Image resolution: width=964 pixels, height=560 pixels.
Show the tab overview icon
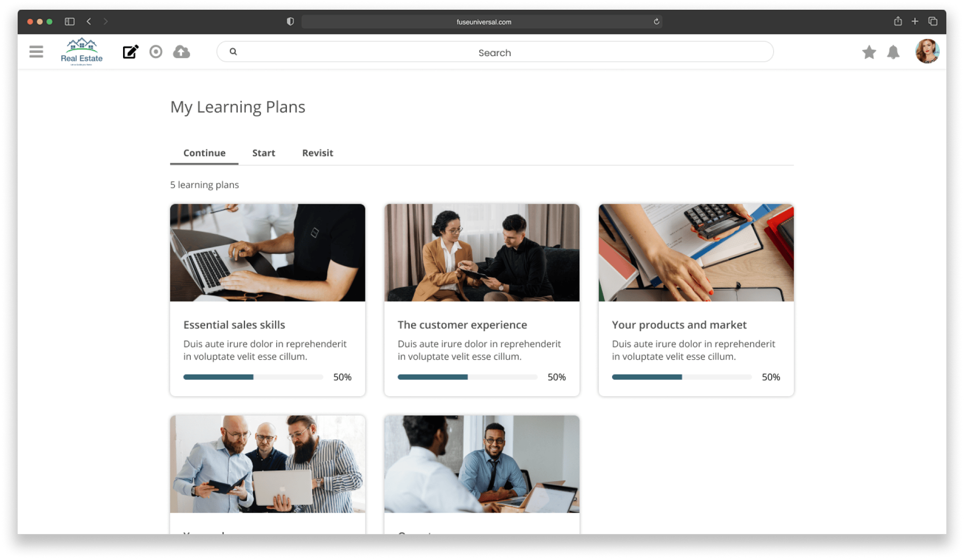(933, 21)
